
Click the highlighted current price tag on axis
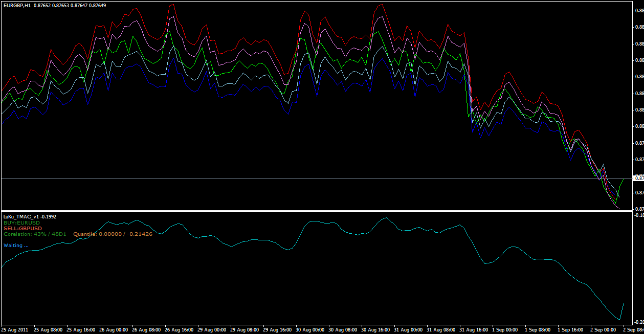click(x=638, y=178)
